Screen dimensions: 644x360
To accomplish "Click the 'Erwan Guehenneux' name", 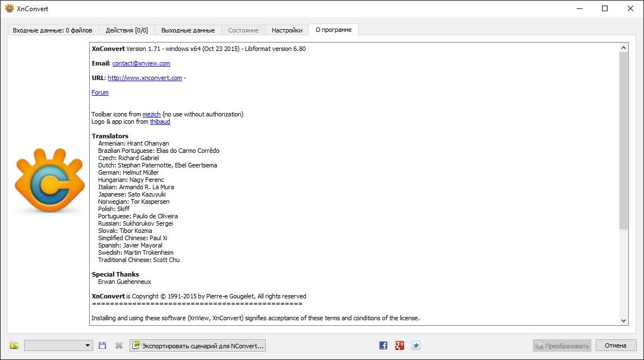I will (124, 282).
